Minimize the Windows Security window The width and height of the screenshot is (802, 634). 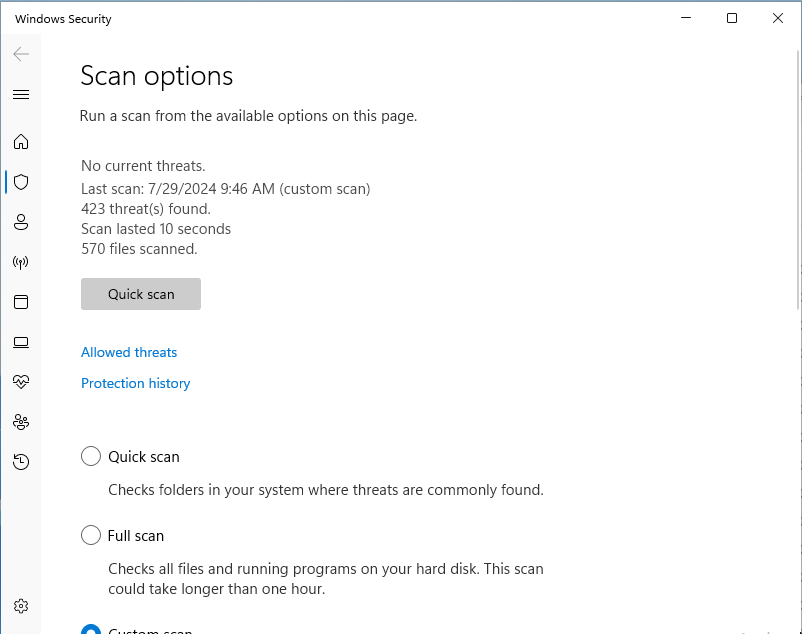(686, 18)
